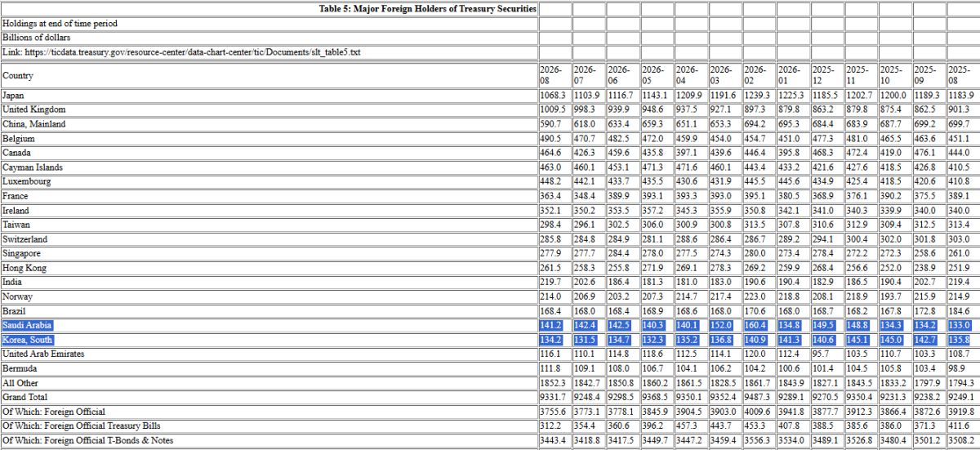This screenshot has width=980, height=450.
Task: Click the 'Cayman Islands' country cell
Action: (269, 167)
